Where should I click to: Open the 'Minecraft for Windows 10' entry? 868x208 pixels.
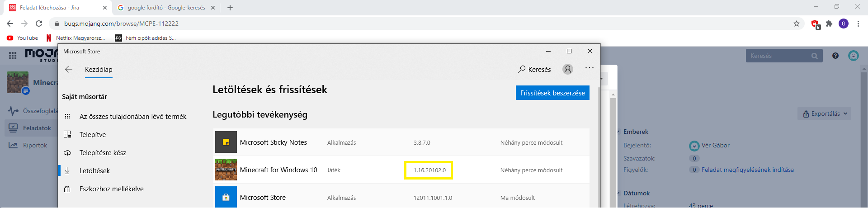pos(401,170)
